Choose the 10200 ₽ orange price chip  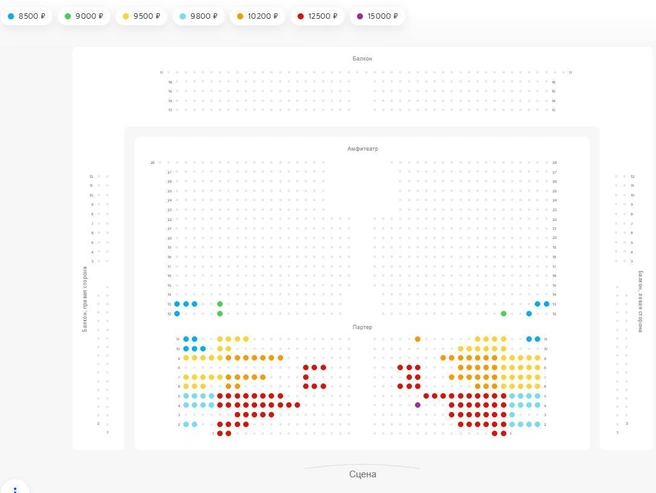point(257,16)
